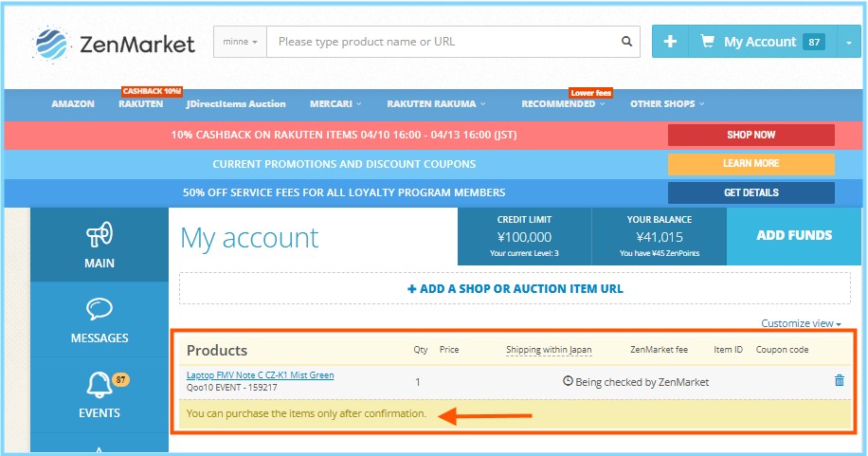Click the shopping cart icon
The width and height of the screenshot is (868, 456).
(x=707, y=41)
